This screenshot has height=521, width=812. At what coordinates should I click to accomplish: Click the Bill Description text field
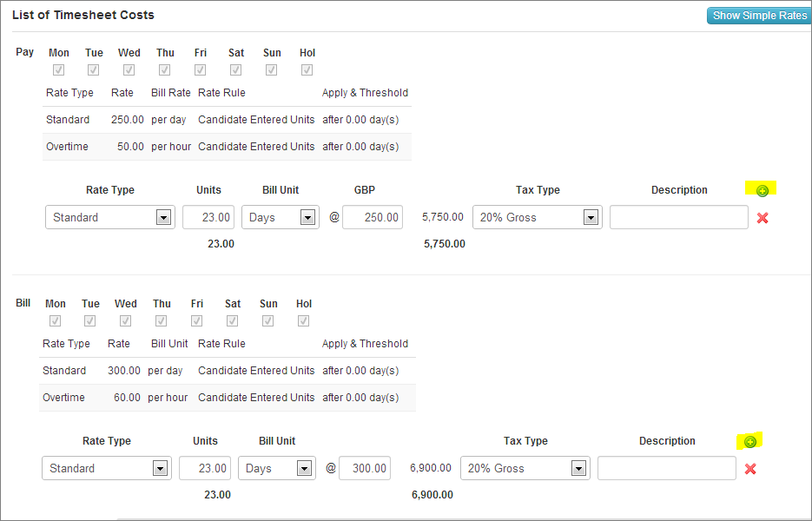click(667, 468)
